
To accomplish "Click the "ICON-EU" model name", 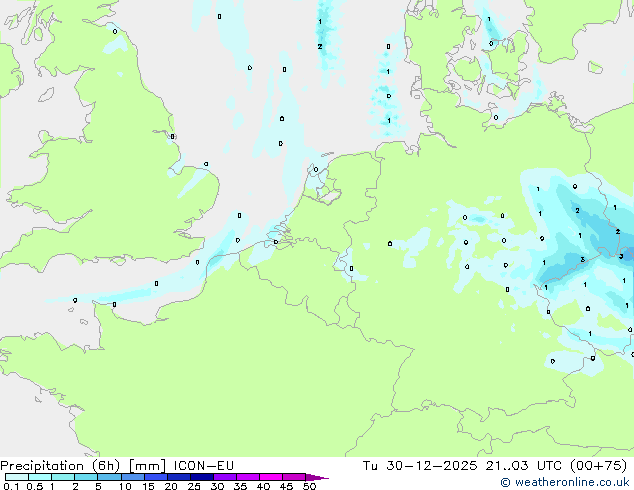I will point(204,466).
